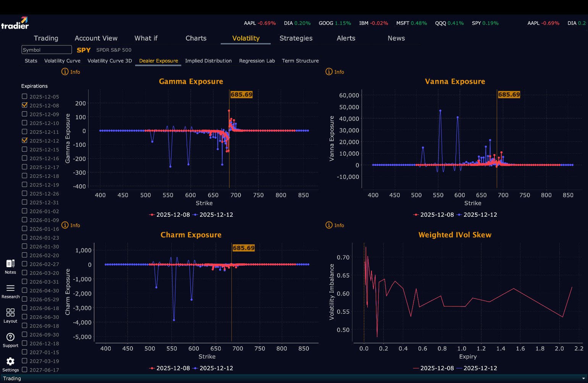Image resolution: width=588 pixels, height=383 pixels.
Task: Show Info for Weighted IVol Skew chart
Action: pos(334,225)
